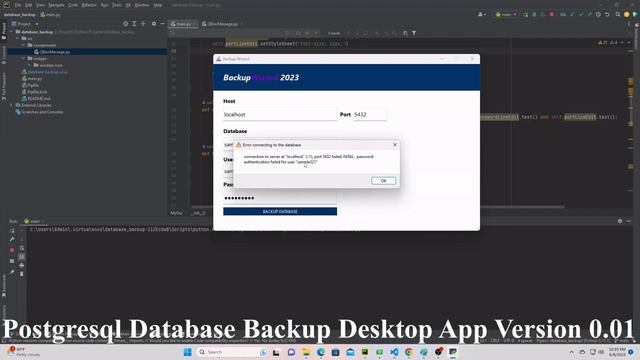Open the Navigate menu
This screenshot has width=640, height=360.
click(x=56, y=5)
